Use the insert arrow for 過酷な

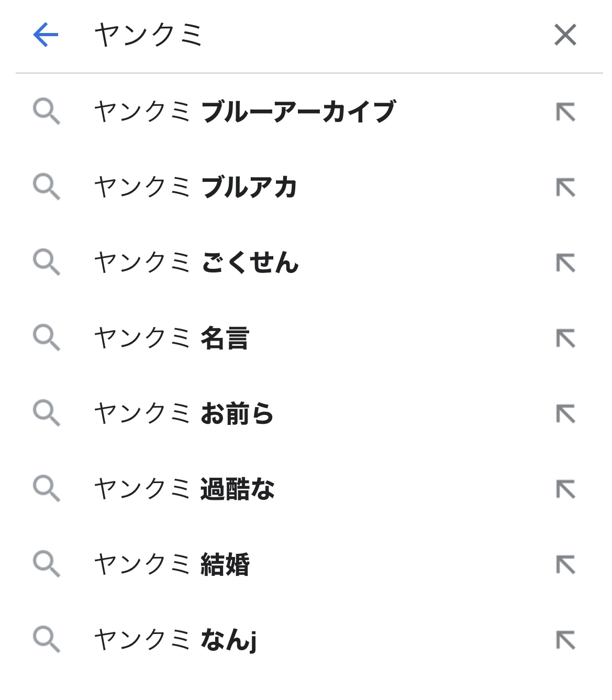click(565, 489)
